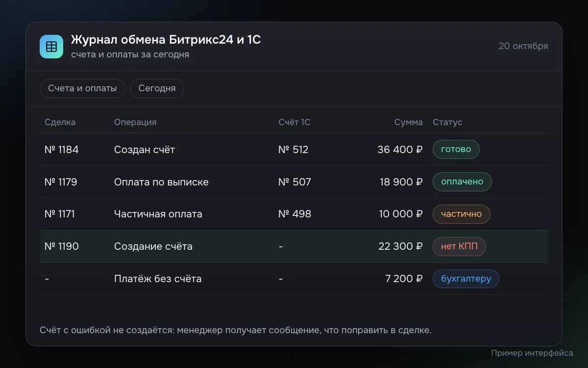Select the "Сегодня" filter chip
This screenshot has width=588, height=368.
(157, 89)
